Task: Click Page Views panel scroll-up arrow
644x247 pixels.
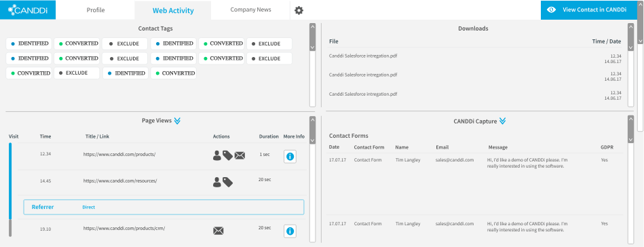Action: (x=312, y=119)
